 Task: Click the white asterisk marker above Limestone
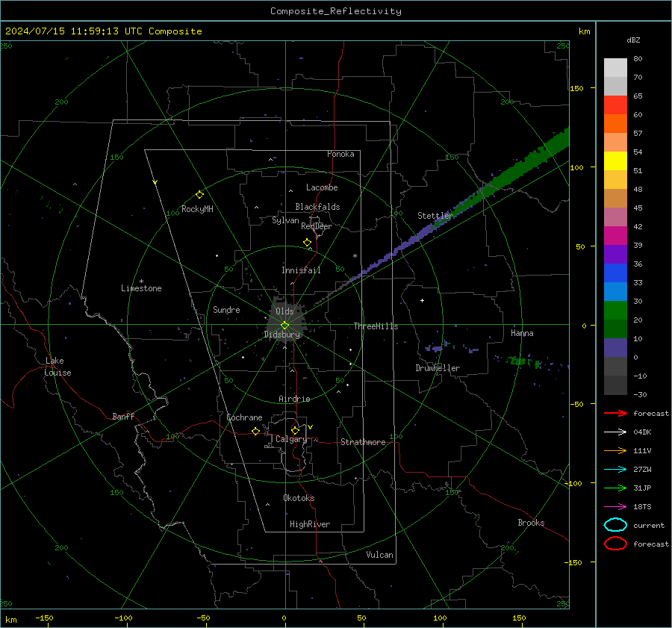(141, 282)
